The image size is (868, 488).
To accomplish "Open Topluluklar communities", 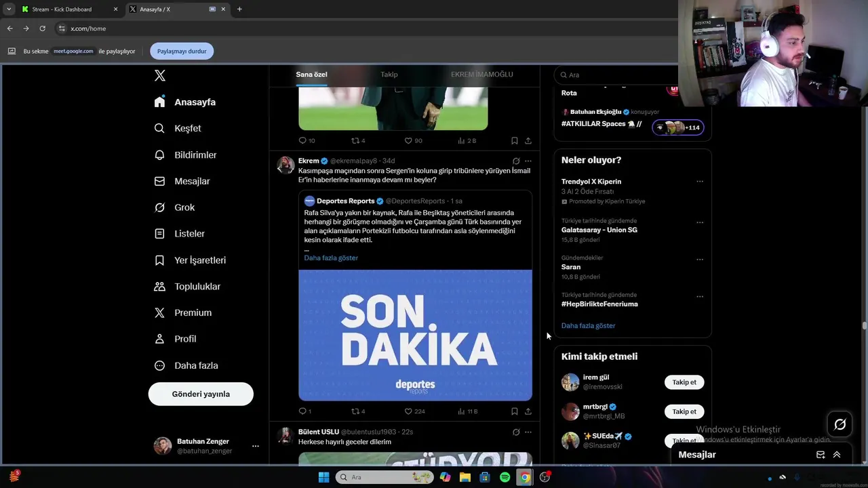I will pos(187,286).
